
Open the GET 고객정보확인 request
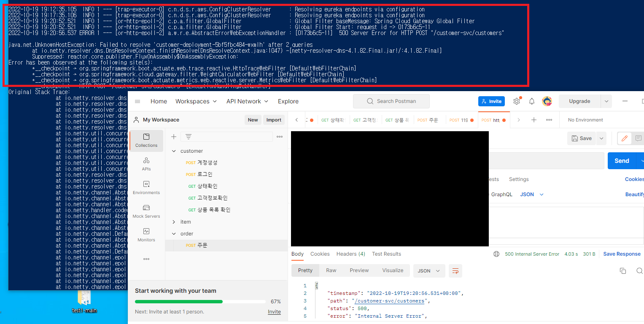click(208, 198)
